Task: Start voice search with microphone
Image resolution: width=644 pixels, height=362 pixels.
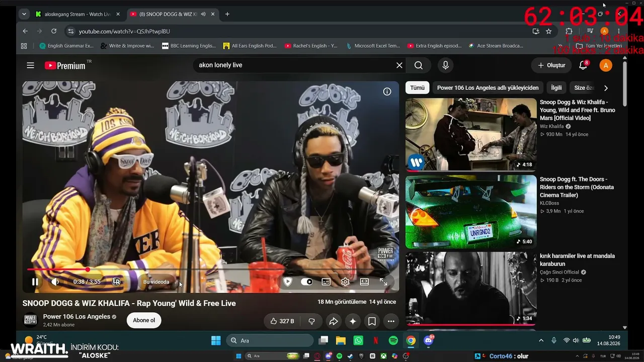Action: (445, 65)
